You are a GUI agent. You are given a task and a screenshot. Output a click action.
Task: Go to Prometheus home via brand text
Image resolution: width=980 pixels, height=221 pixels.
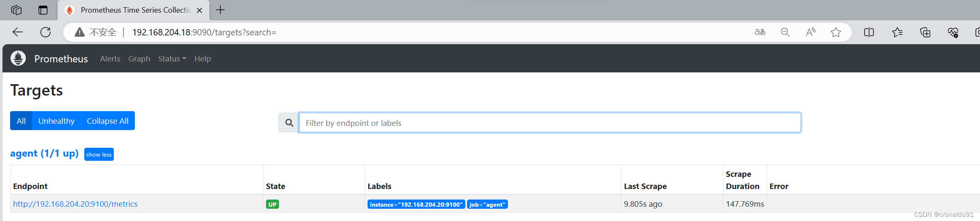coord(61,59)
